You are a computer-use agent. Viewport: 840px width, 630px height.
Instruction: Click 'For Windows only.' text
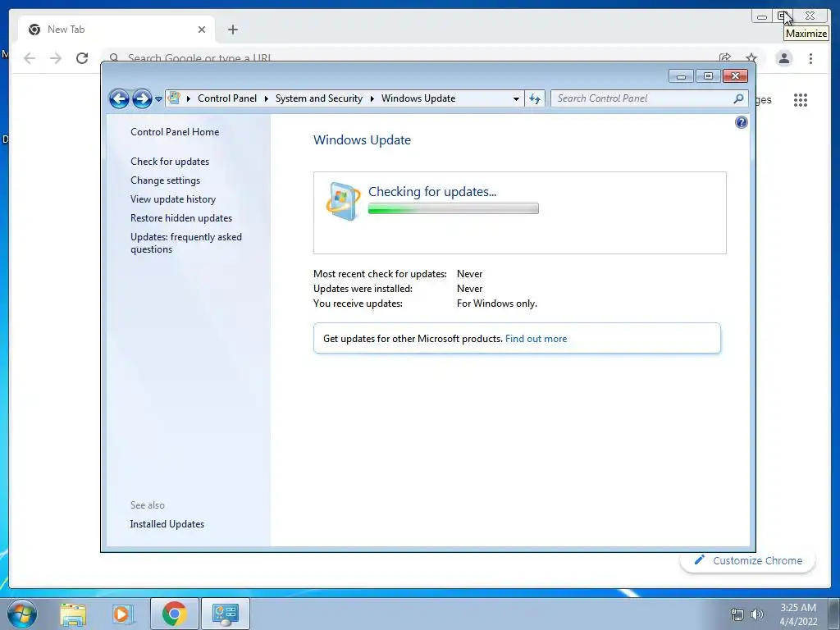(x=496, y=304)
